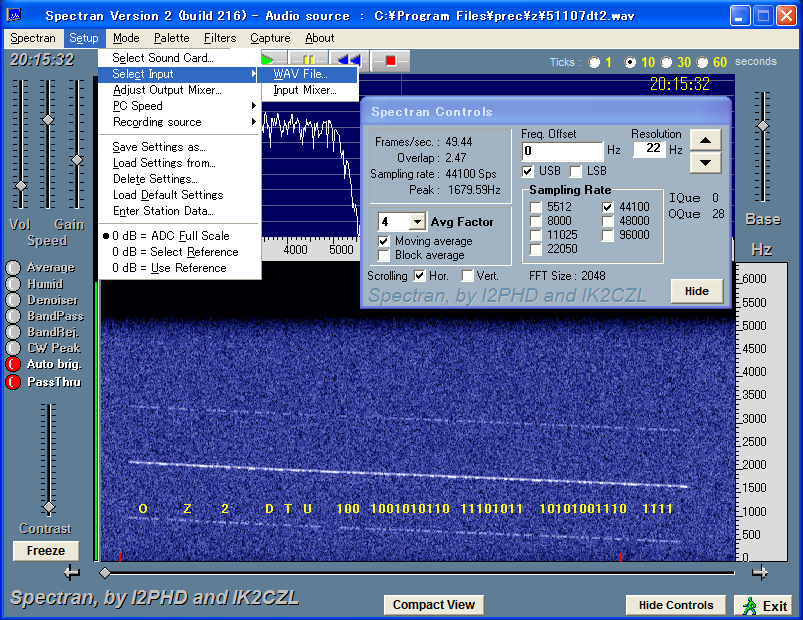803x620 pixels.
Task: Click the Compact View button
Action: click(434, 605)
